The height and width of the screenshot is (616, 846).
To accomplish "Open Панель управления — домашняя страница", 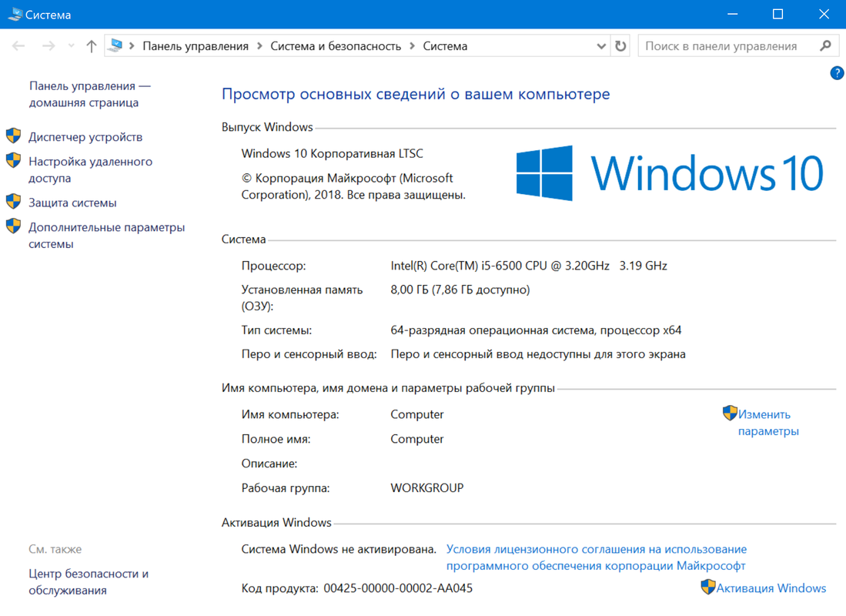I will pyautogui.click(x=89, y=94).
